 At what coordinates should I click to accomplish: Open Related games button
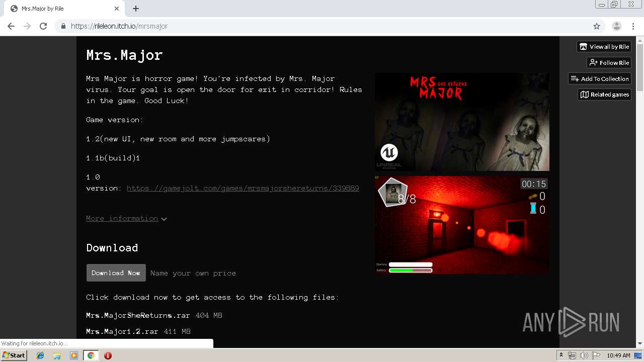pyautogui.click(x=604, y=95)
